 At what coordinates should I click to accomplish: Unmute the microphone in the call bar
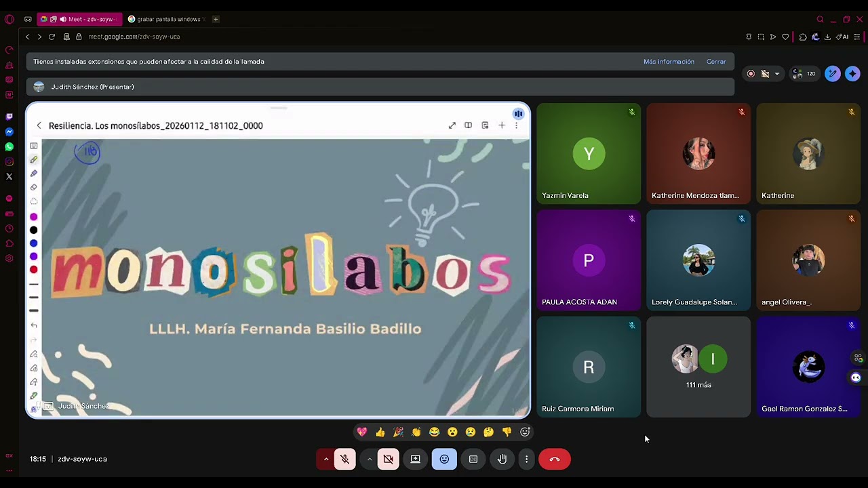tap(344, 459)
